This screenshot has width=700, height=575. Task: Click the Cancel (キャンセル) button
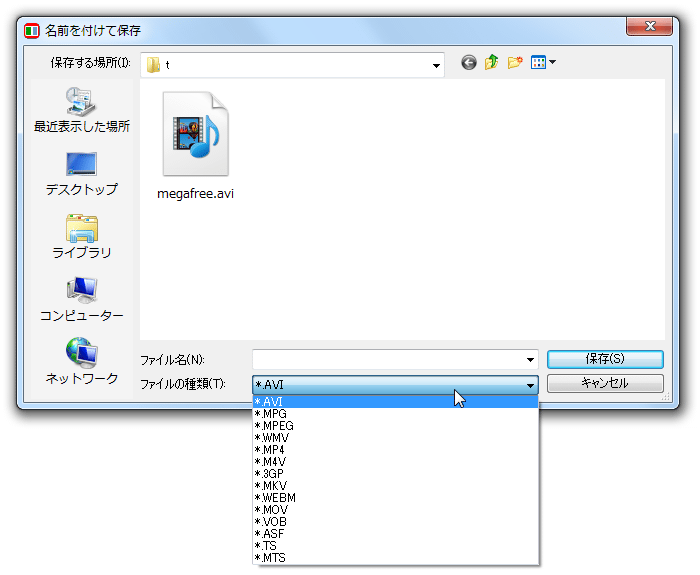[x=605, y=383]
